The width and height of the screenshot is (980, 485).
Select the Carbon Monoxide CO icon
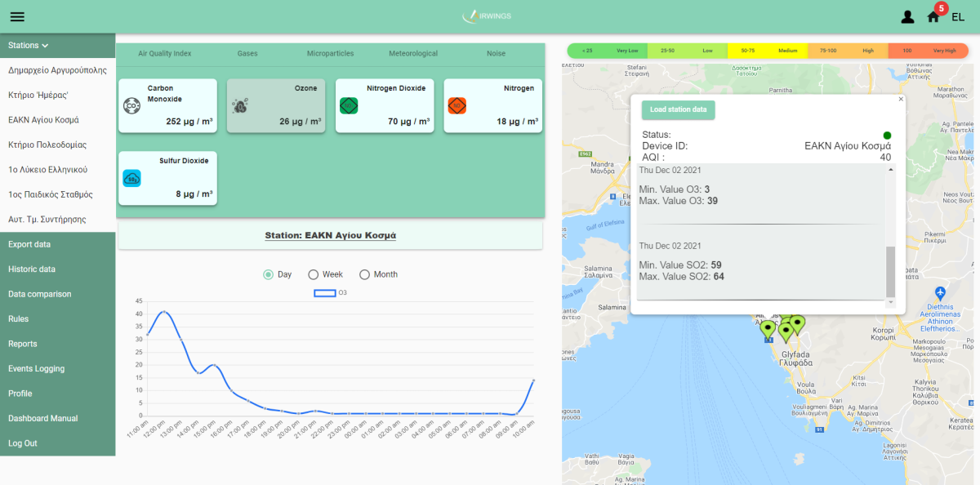coord(131,105)
